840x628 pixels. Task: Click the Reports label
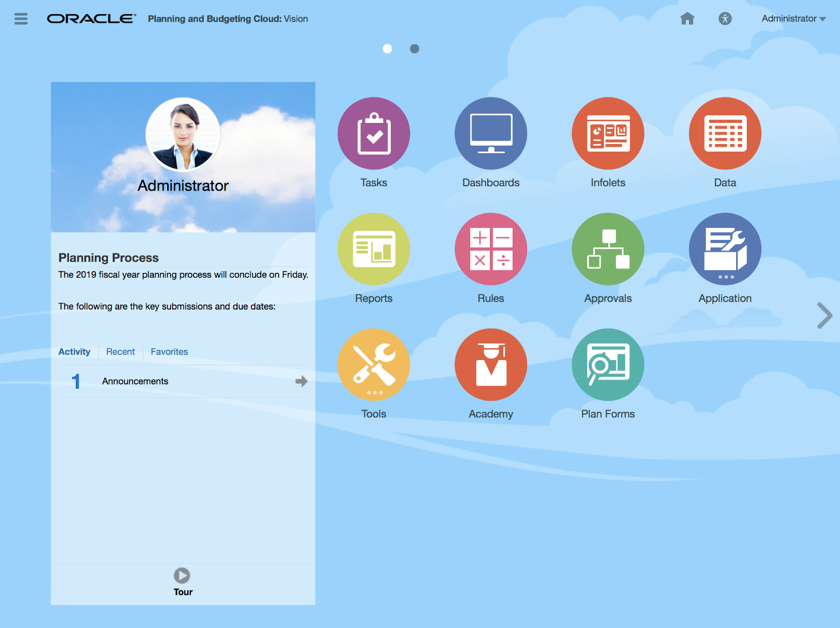point(374,299)
